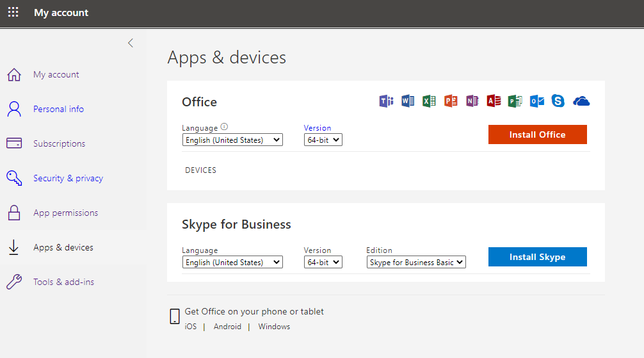Open the iOS link
Image resolution: width=644 pixels, height=358 pixels.
pos(191,327)
